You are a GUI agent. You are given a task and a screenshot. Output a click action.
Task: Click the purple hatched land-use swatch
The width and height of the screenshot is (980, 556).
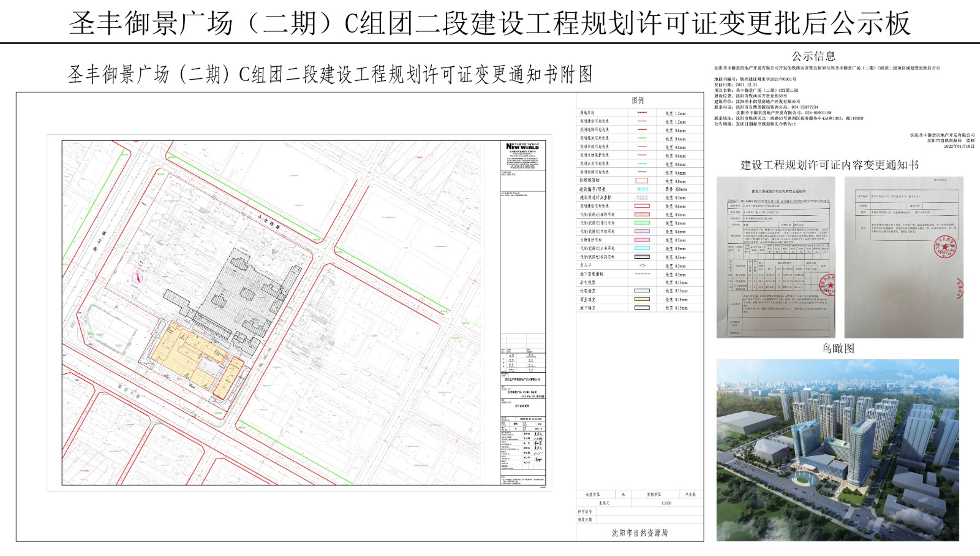pos(642,231)
